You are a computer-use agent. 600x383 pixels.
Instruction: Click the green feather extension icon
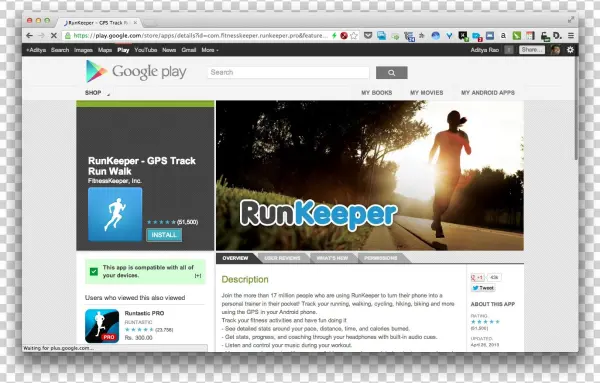coord(517,36)
